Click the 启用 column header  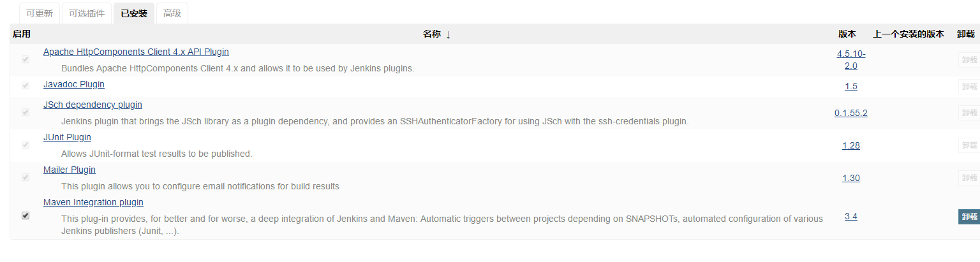pyautogui.click(x=22, y=34)
